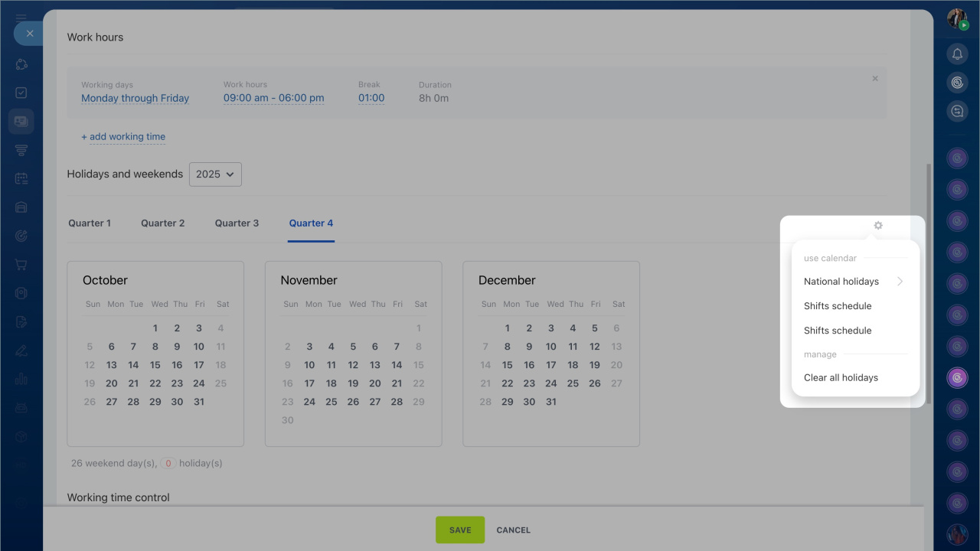980x551 pixels.
Task: Close the slider panel with X button
Action: click(x=30, y=34)
